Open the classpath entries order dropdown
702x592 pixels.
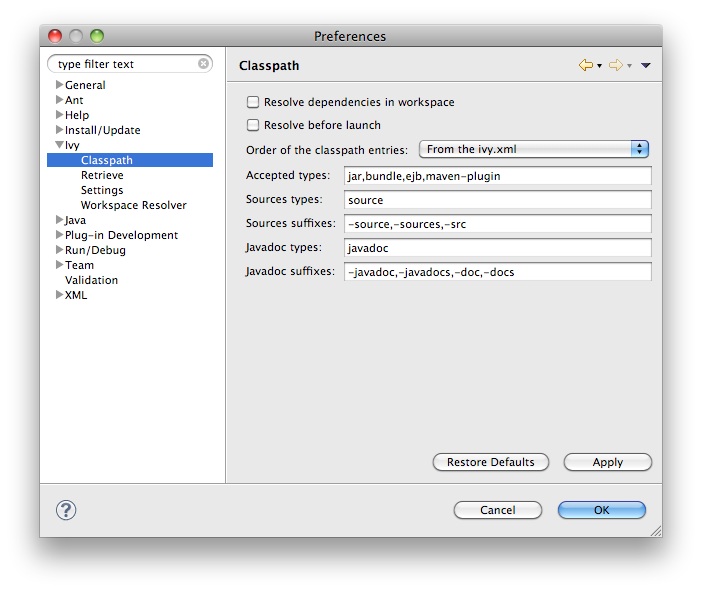[x=534, y=149]
